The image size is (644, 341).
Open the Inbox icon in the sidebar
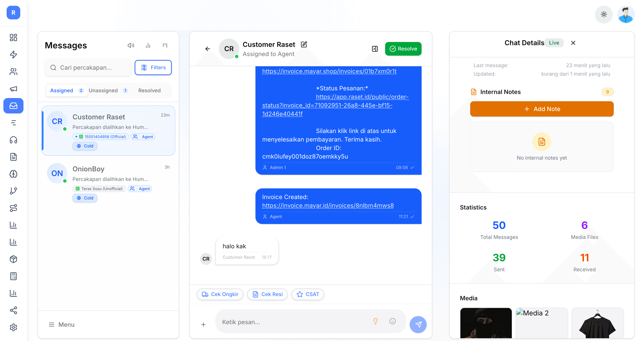[13, 106]
